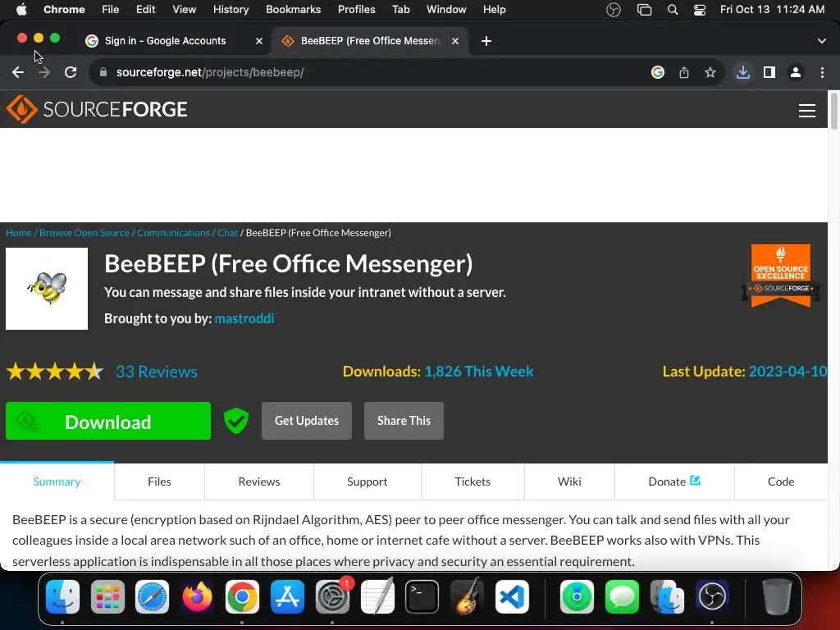The image size is (840, 630).
Task: Click the Google icon in address bar
Action: pos(658,72)
